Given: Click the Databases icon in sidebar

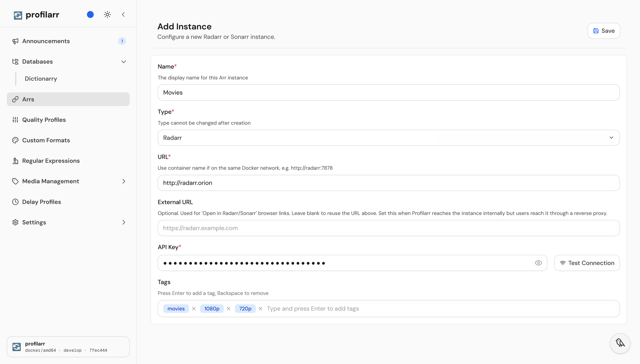Looking at the screenshot, I should (15, 61).
